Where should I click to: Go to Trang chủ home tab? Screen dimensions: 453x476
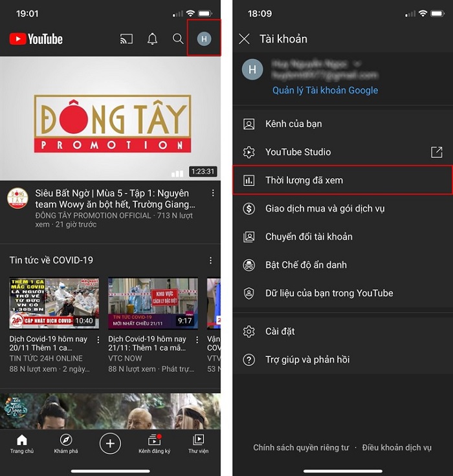click(22, 444)
